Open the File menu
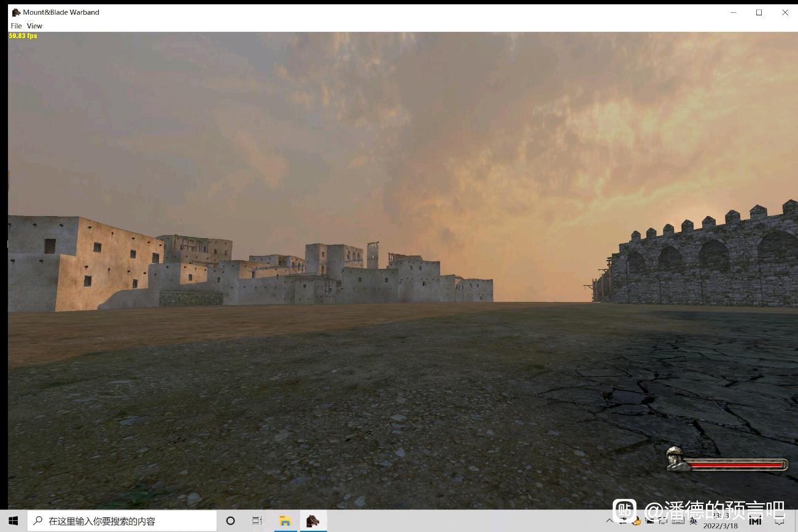 click(x=16, y=26)
